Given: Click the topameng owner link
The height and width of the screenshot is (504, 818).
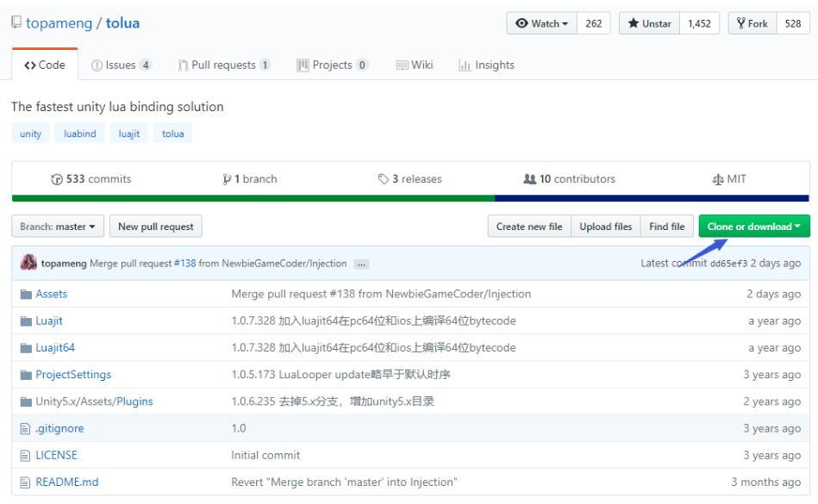Looking at the screenshot, I should [59, 23].
